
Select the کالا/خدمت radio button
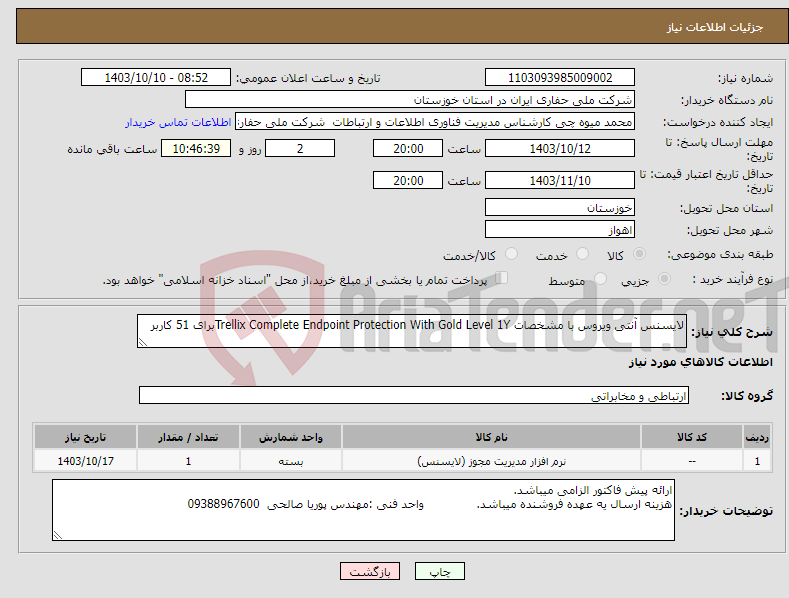[511, 254]
